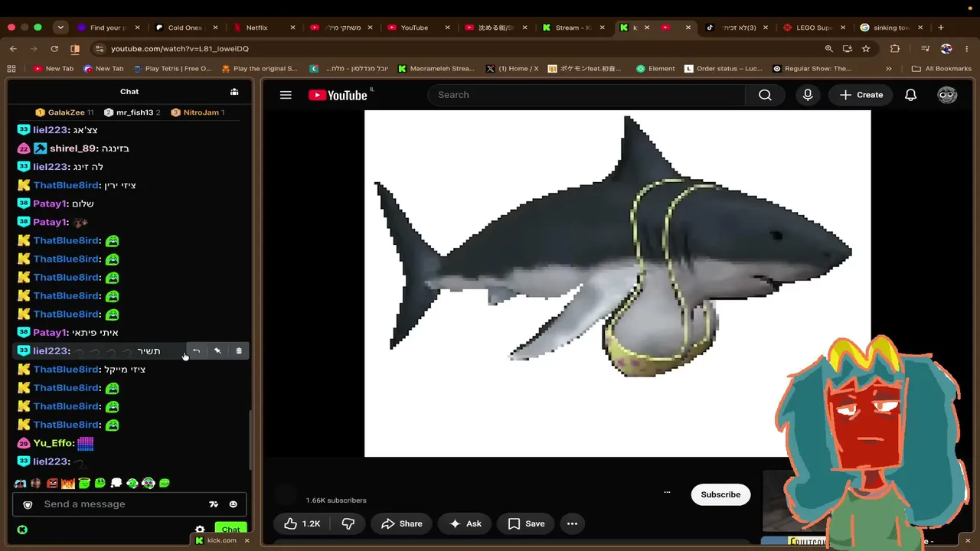Open the apps grid in bookmarks bar
980x551 pixels.
pyautogui.click(x=11, y=68)
